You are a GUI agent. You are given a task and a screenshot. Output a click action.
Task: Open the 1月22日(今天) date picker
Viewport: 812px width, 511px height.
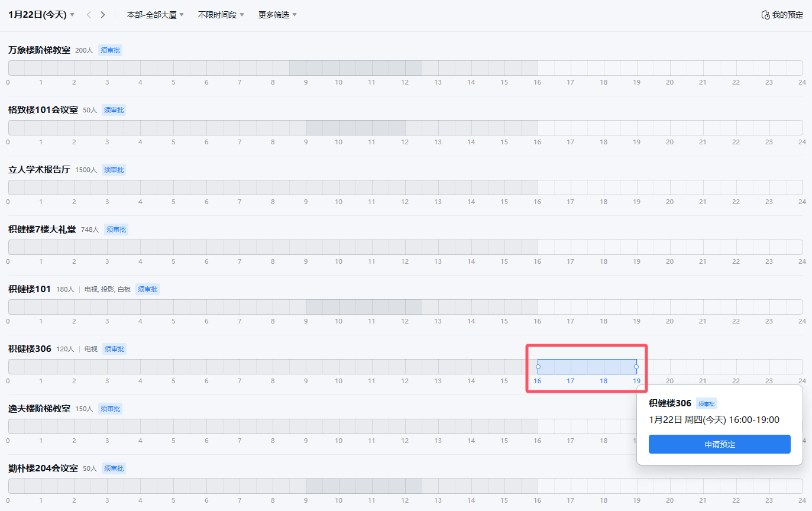coord(41,15)
